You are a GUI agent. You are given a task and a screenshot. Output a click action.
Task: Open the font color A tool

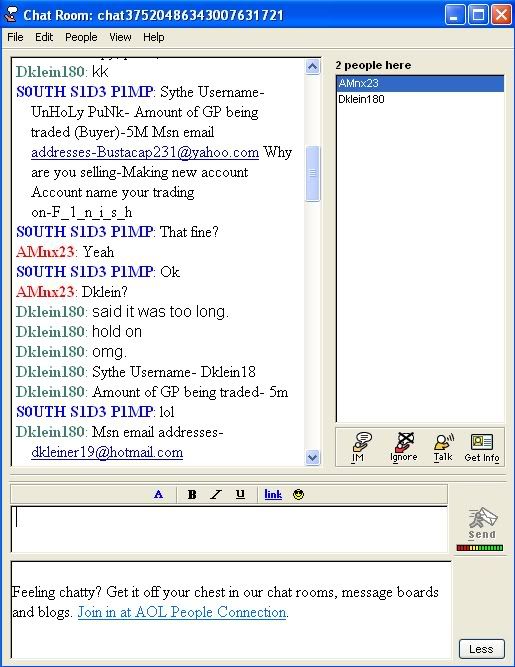(158, 494)
